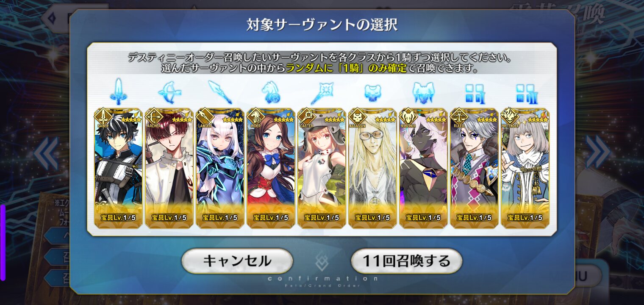Select the second Extra class icon

pyautogui.click(x=525, y=93)
